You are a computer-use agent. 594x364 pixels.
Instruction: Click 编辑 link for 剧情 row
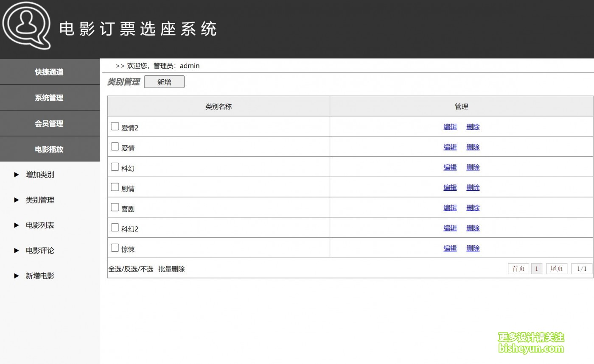pyautogui.click(x=450, y=187)
